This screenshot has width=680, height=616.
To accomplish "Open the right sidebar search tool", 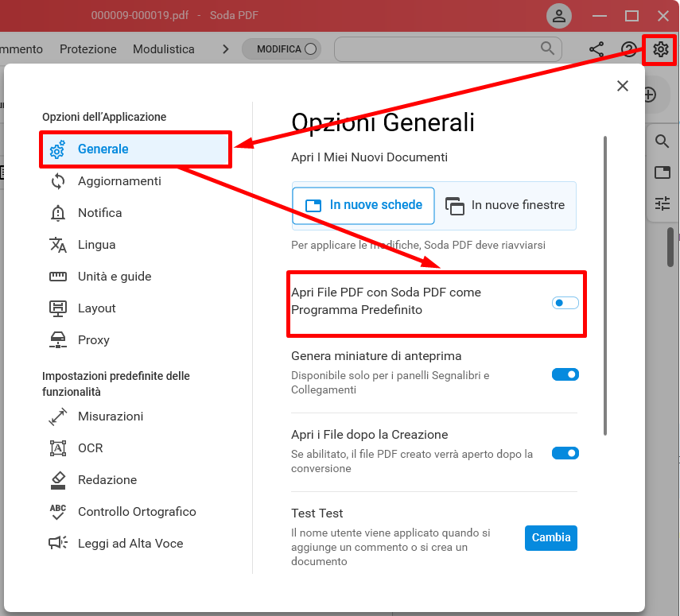I will click(662, 141).
